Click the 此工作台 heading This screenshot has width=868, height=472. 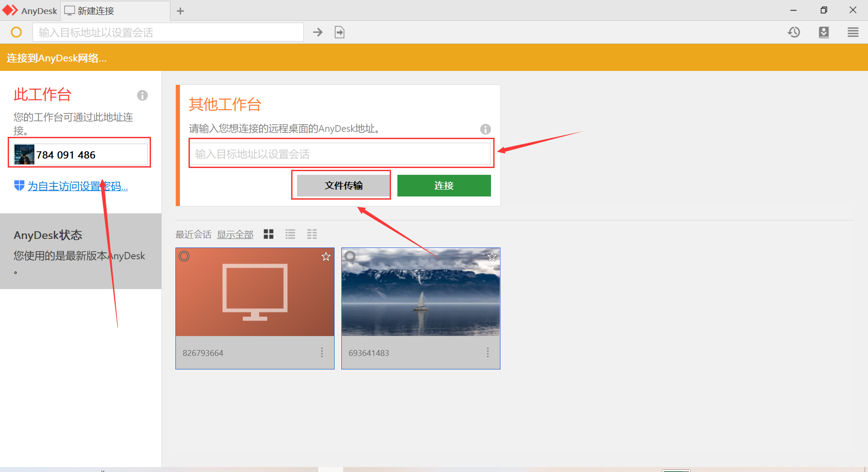(42, 94)
